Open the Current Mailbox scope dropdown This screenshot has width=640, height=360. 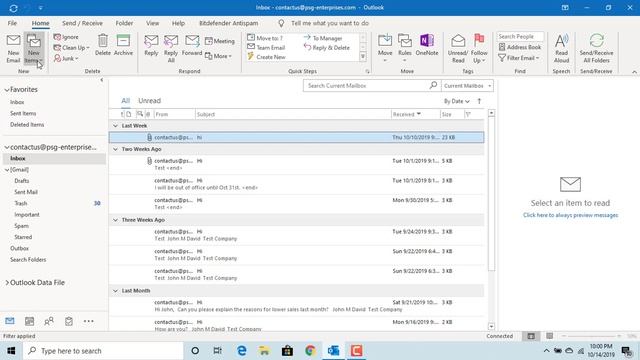[x=467, y=86]
